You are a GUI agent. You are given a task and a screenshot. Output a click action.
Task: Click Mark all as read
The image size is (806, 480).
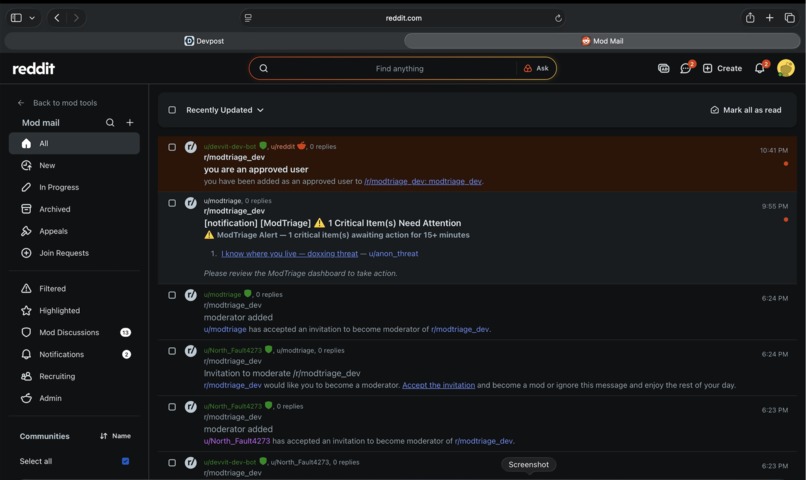click(x=746, y=110)
